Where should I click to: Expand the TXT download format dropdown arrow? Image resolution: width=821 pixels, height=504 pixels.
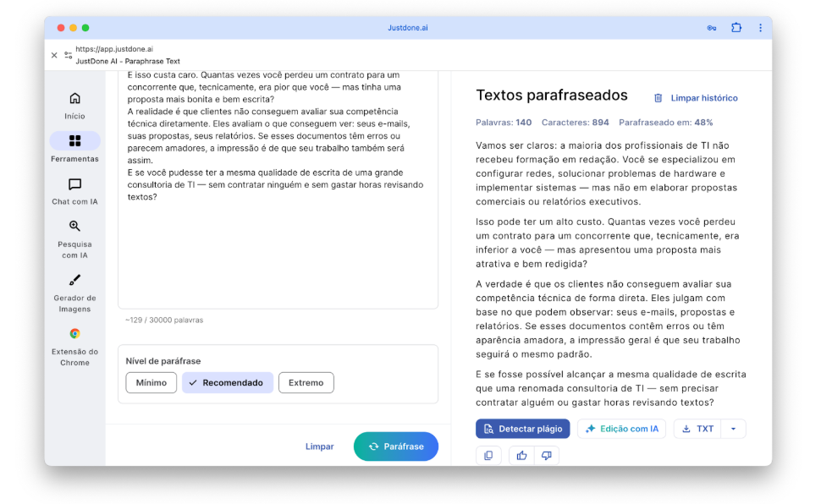tap(733, 429)
